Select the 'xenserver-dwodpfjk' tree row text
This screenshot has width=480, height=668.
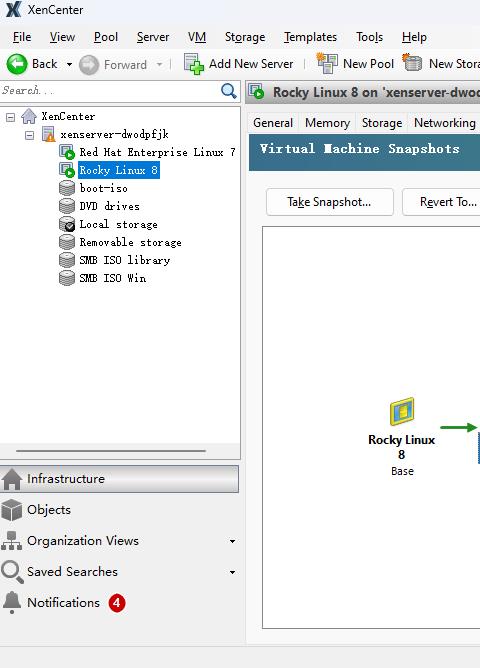pyautogui.click(x=115, y=134)
